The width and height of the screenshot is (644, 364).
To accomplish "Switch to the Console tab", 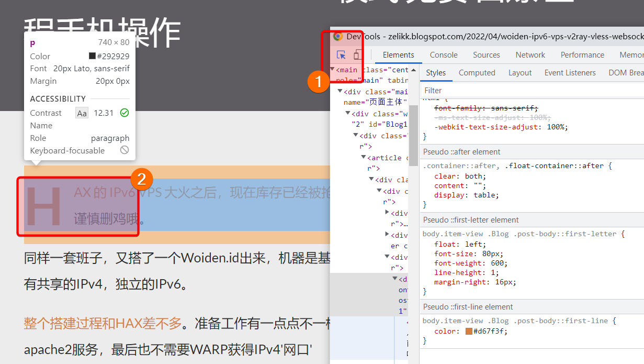I will (444, 55).
